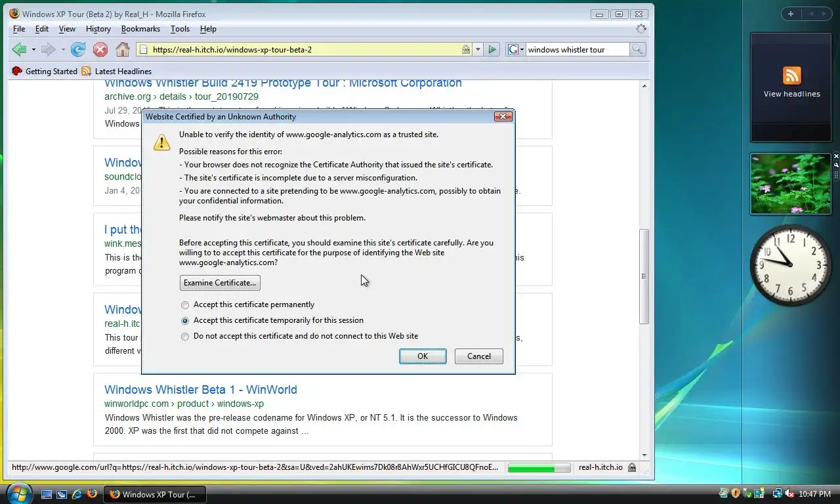Go to the Home page icon
Viewport: 840px width, 504px height.
(122, 49)
